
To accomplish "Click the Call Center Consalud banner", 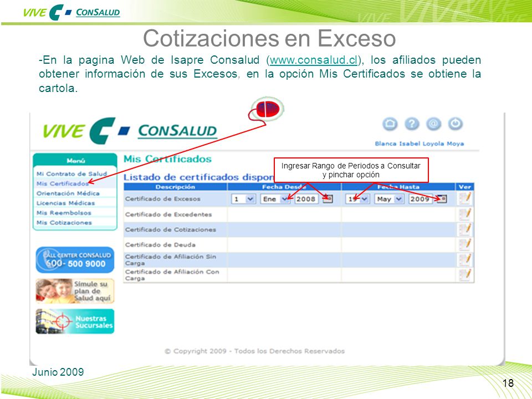I will tap(75, 260).
